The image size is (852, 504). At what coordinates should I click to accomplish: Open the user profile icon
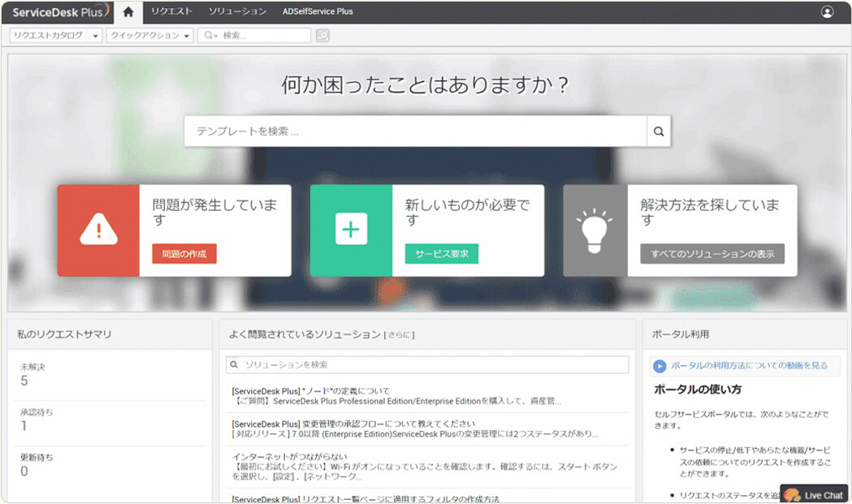click(x=827, y=11)
